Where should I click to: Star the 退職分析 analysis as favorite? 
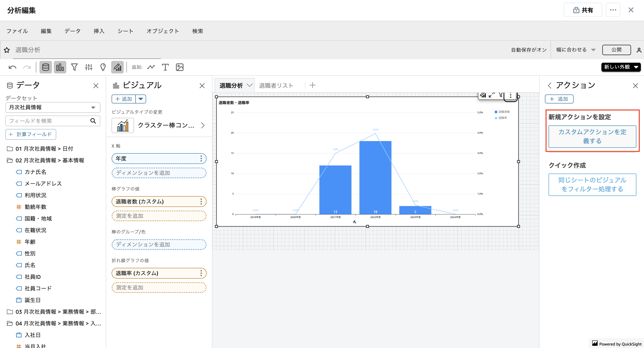tap(7, 50)
